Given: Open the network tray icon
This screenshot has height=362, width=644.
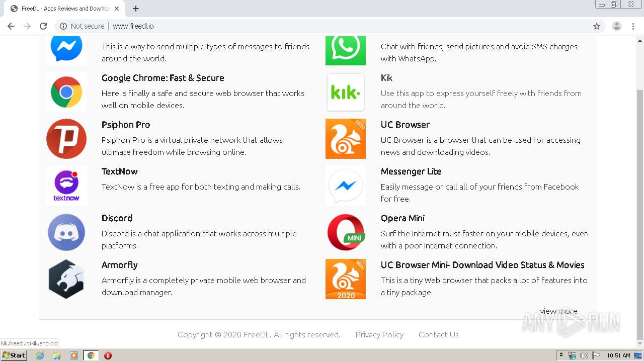Looking at the screenshot, I should click(x=572, y=355).
